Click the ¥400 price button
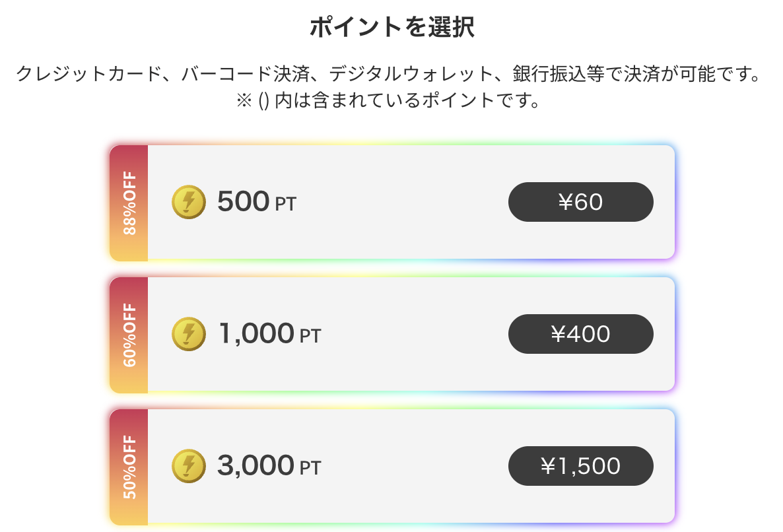 (580, 334)
